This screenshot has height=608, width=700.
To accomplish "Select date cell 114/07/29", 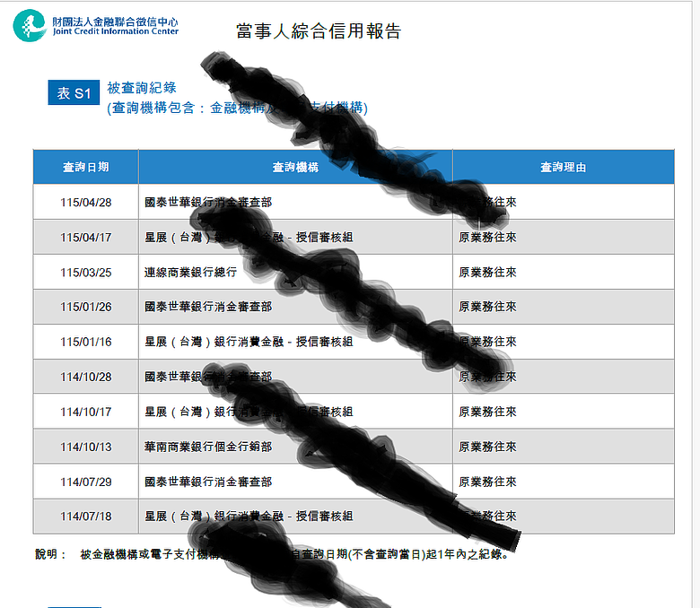I will (x=86, y=482).
